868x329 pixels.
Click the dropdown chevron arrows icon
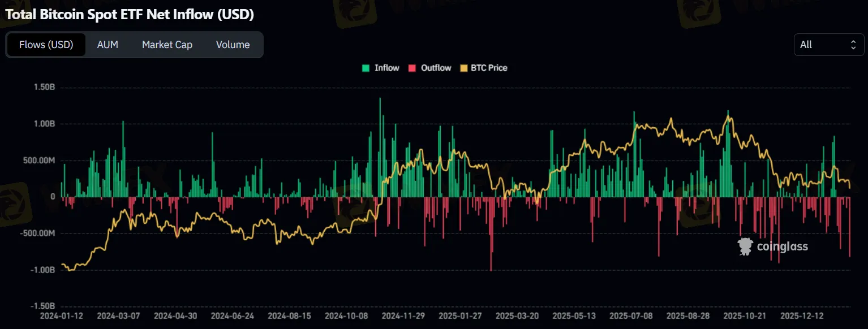[854, 44]
